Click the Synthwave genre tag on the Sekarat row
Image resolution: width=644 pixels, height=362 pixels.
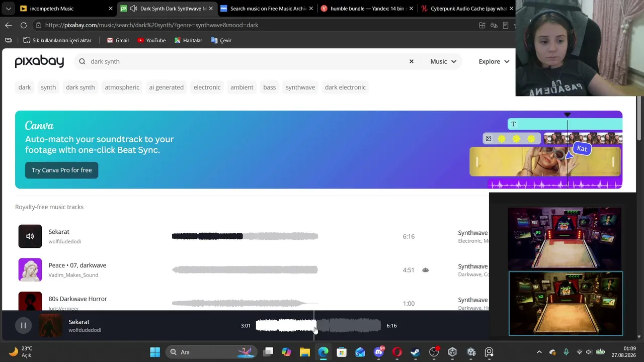tap(473, 233)
